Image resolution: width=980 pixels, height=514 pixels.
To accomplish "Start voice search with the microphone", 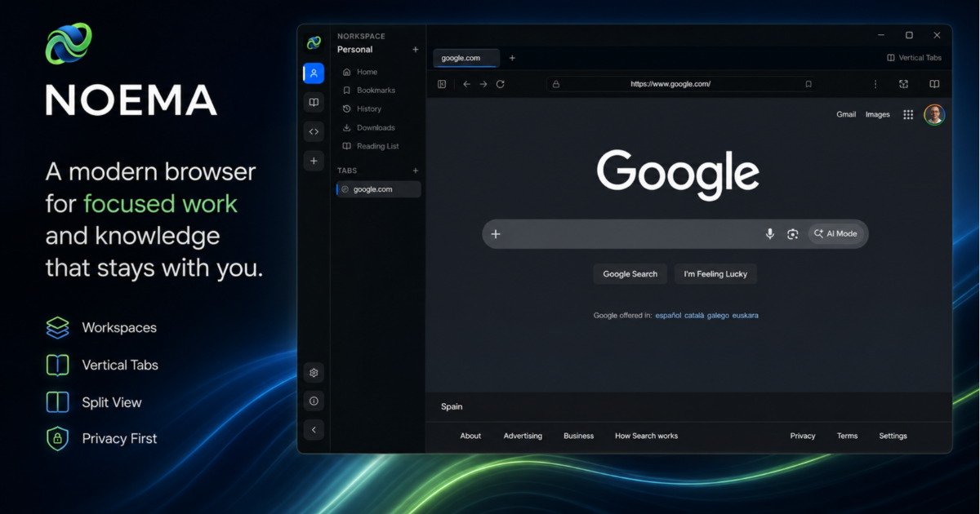I will click(769, 234).
